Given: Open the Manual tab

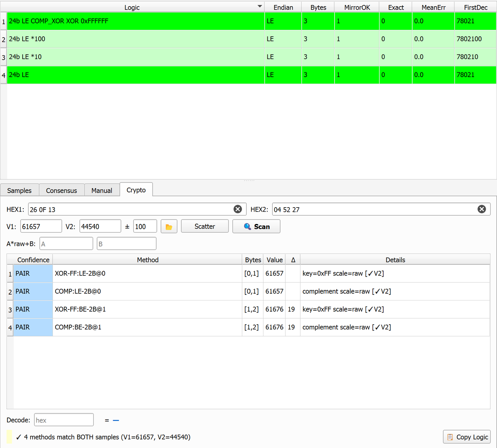Looking at the screenshot, I should point(102,190).
